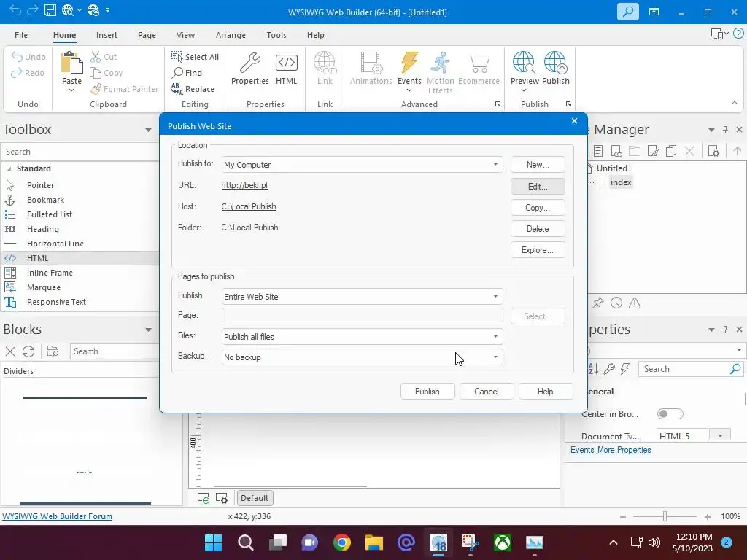Select Marquee in Toolbox

[44, 287]
